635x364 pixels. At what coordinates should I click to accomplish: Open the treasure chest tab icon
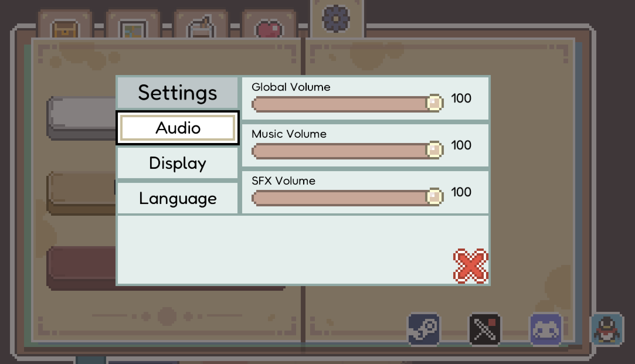pyautogui.click(x=65, y=29)
